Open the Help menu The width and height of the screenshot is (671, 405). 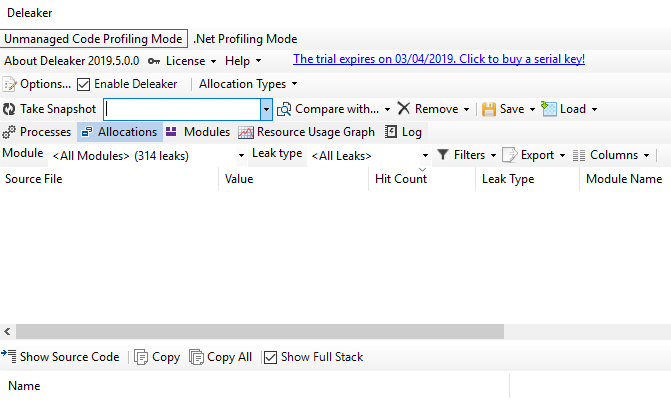coord(243,61)
